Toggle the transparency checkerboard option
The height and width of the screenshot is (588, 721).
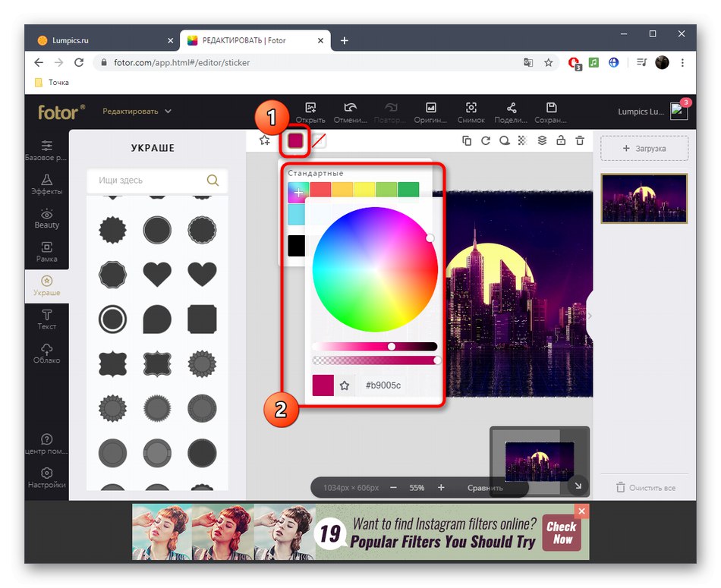(522, 141)
